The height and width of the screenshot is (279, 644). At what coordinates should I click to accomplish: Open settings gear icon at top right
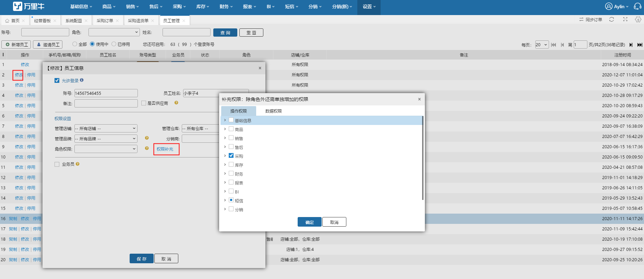pyautogui.click(x=638, y=20)
